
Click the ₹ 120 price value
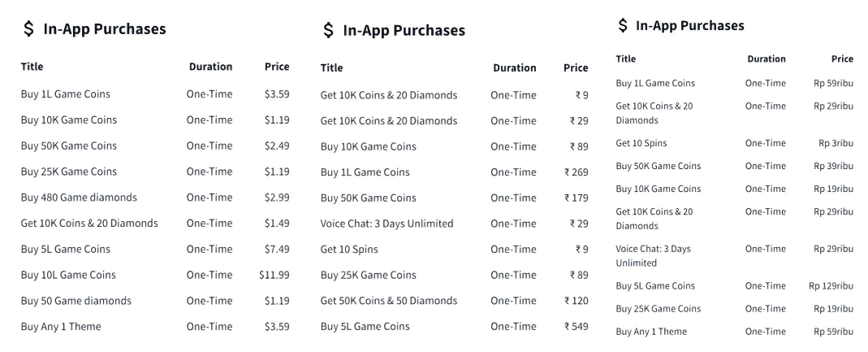coord(577,301)
